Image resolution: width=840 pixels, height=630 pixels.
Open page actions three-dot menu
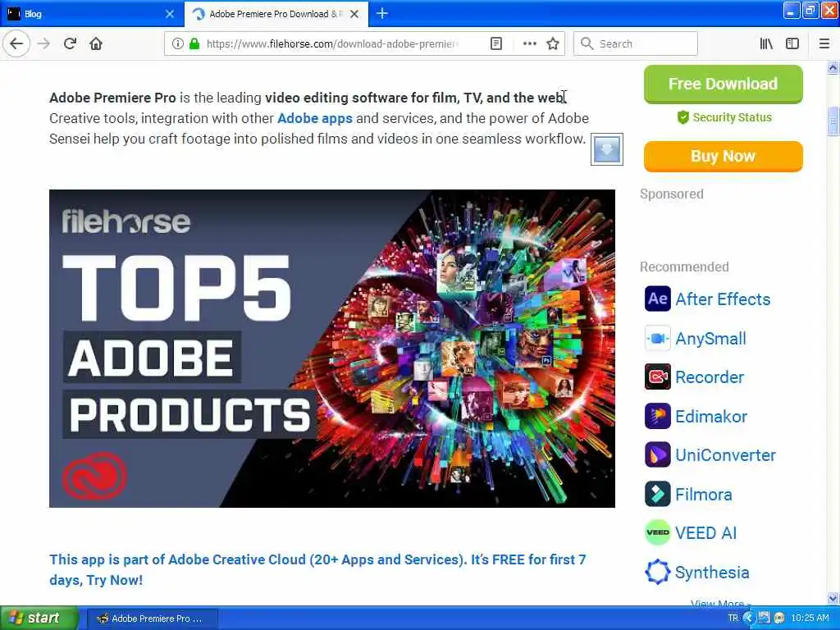coord(529,44)
